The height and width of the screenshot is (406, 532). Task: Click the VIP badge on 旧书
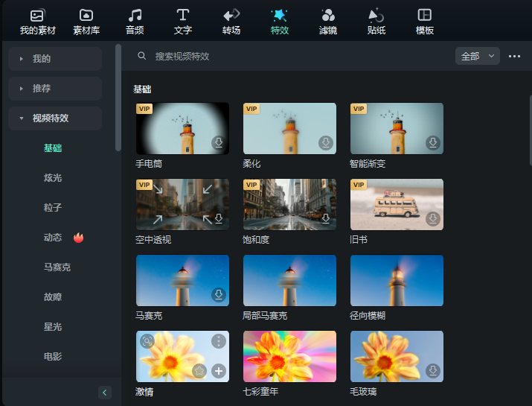(x=359, y=185)
